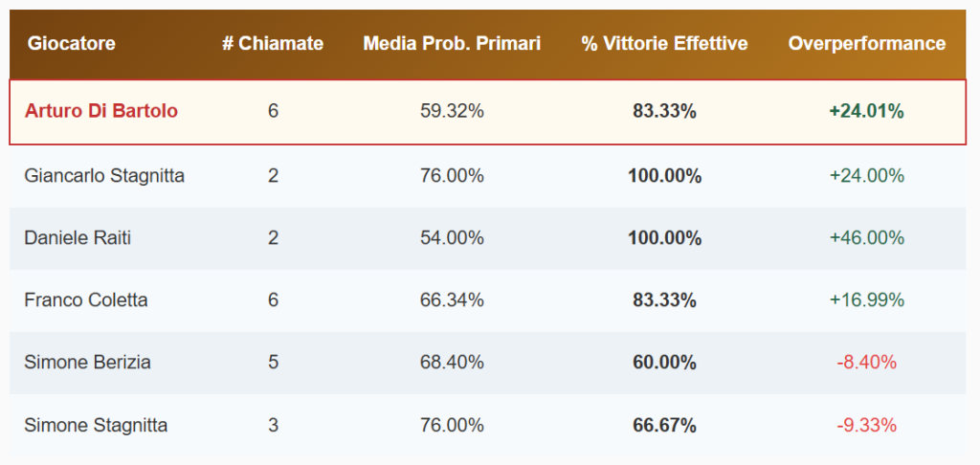This screenshot has width=980, height=465.
Task: Click the Media Prob. Primari header
Action: [x=452, y=44]
